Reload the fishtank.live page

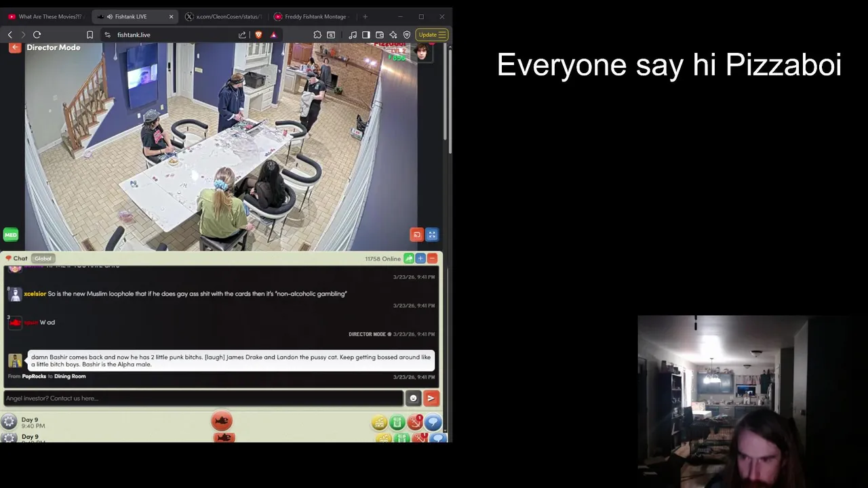37,35
